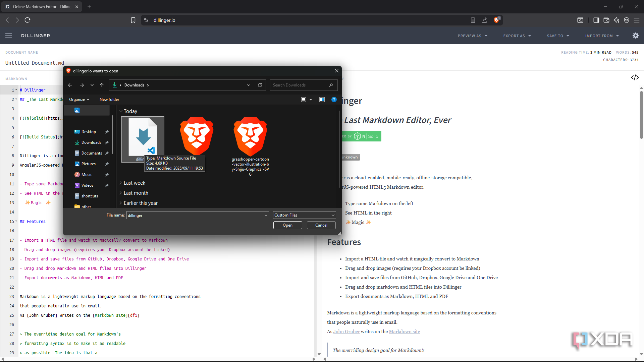
Task: Click the Search Downloads field
Action: click(304, 85)
